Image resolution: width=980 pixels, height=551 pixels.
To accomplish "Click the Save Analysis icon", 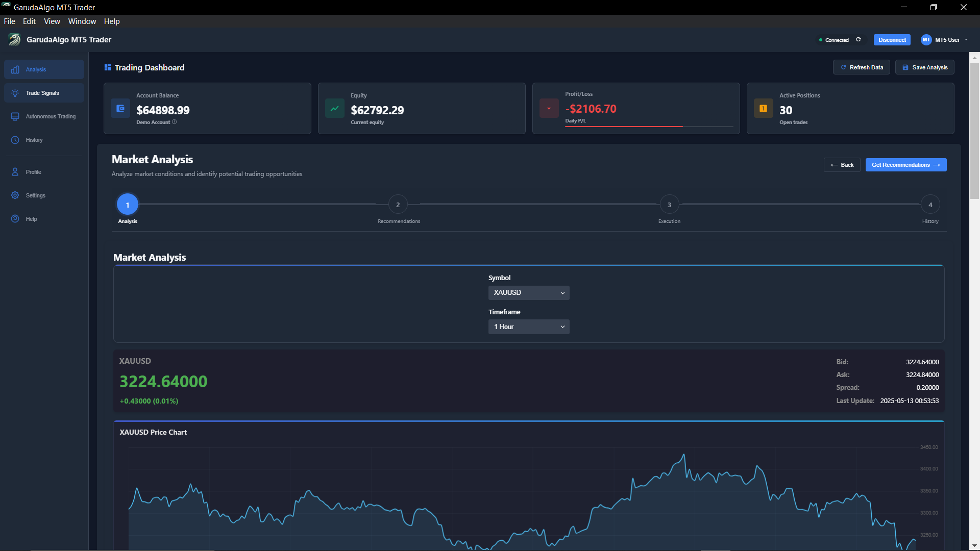I will pos(905,67).
